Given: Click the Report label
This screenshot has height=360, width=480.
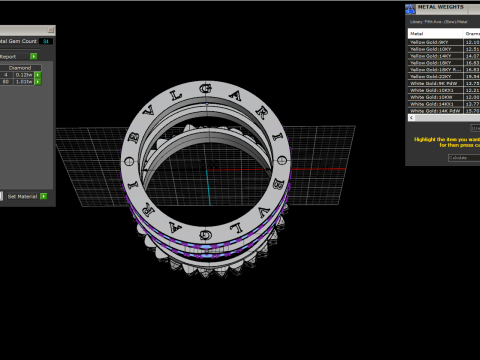Looking at the screenshot, I should point(8,57).
